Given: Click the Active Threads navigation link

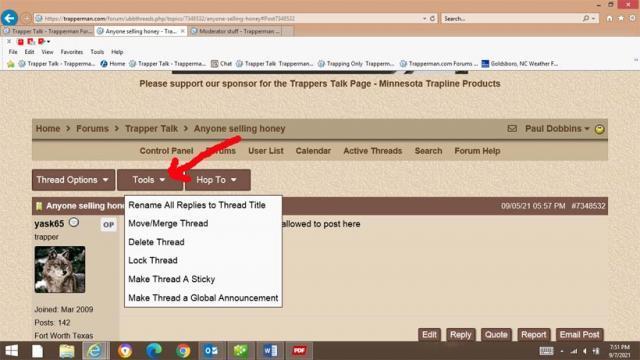Looking at the screenshot, I should 373,151.
